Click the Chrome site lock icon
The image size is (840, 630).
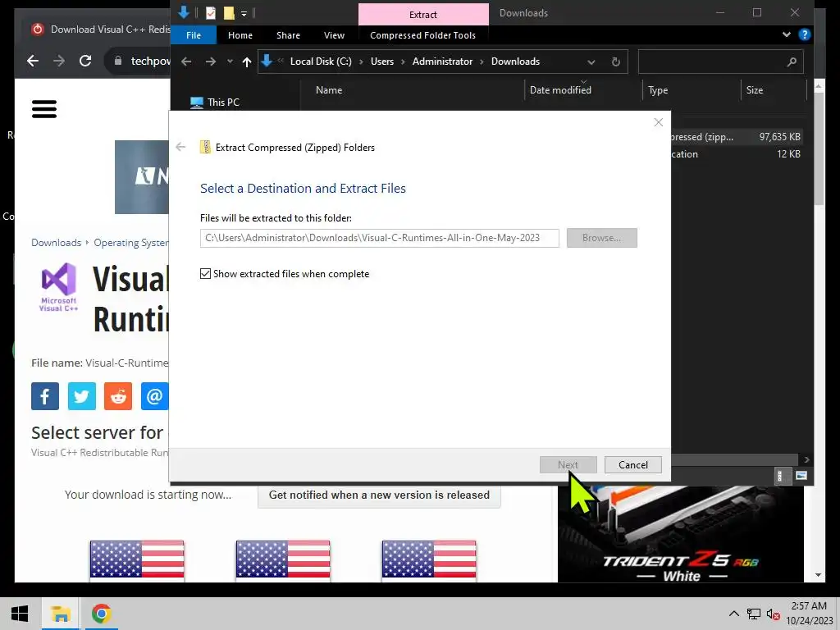pos(118,61)
